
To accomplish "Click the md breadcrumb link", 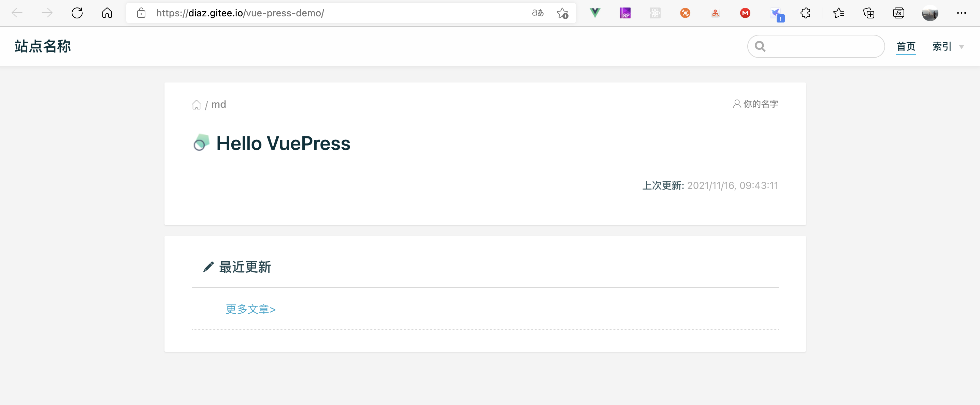I will click(x=218, y=104).
